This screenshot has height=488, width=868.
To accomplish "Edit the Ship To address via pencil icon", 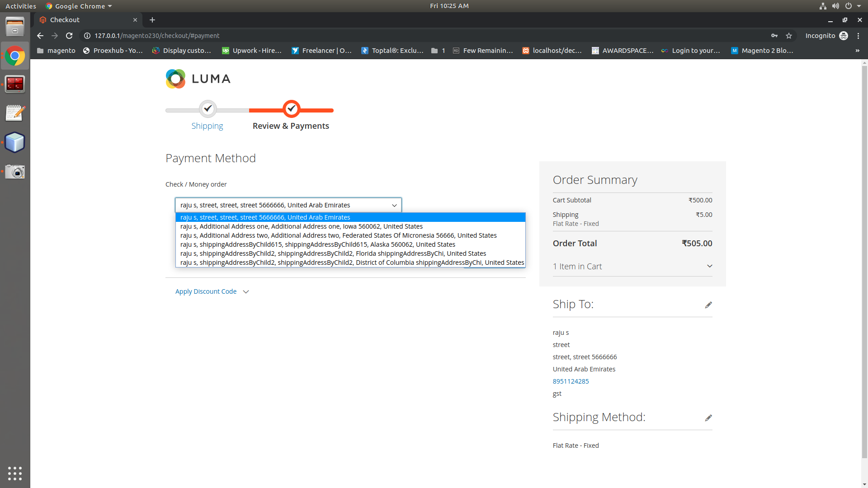I will [708, 305].
